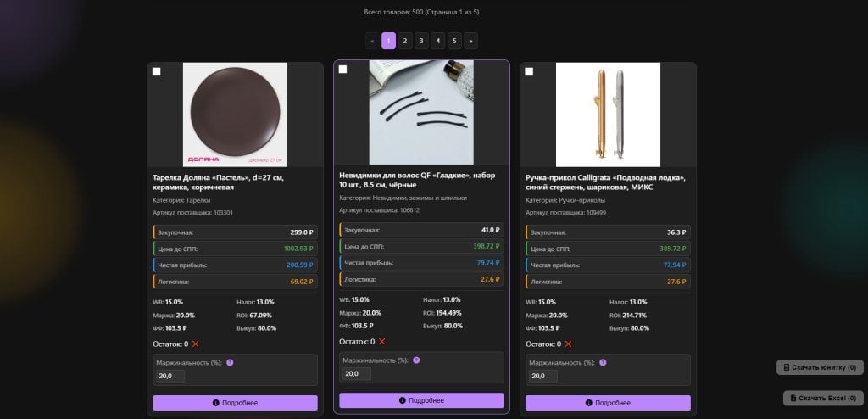Click the Цена до СПП value 1002.93 ₽
This screenshot has height=419, width=868.
click(298, 249)
